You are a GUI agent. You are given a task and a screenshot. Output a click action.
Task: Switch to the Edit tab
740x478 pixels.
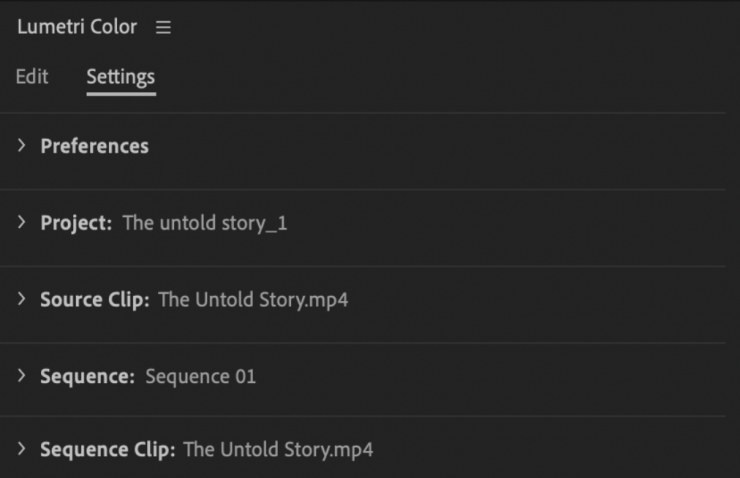coord(32,77)
